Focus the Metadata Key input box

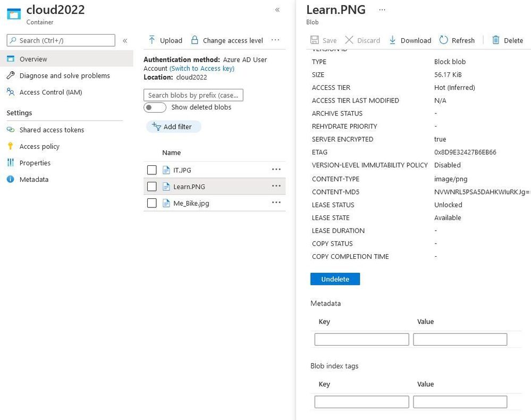pyautogui.click(x=361, y=339)
